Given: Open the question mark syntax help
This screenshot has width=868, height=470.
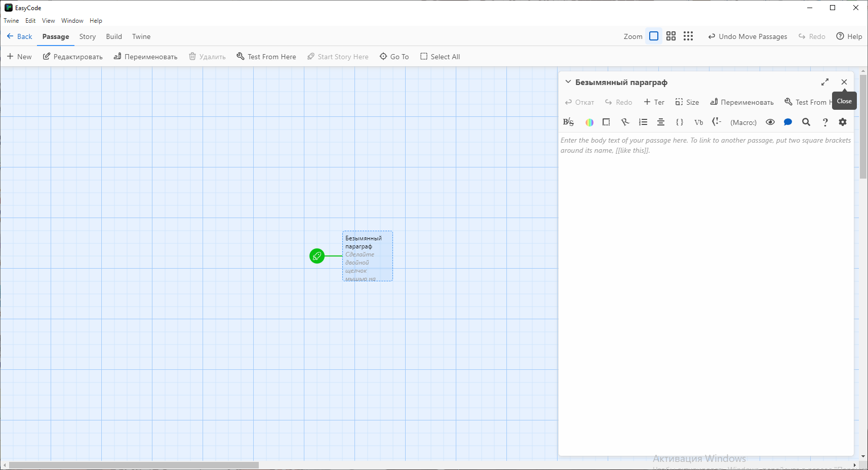Looking at the screenshot, I should point(825,122).
